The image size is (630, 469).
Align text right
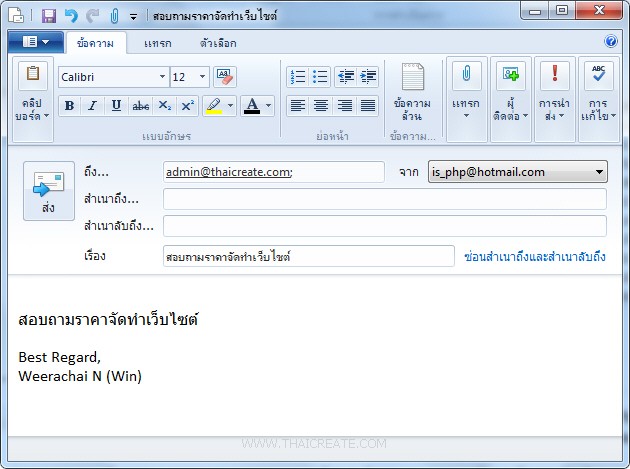click(344, 106)
